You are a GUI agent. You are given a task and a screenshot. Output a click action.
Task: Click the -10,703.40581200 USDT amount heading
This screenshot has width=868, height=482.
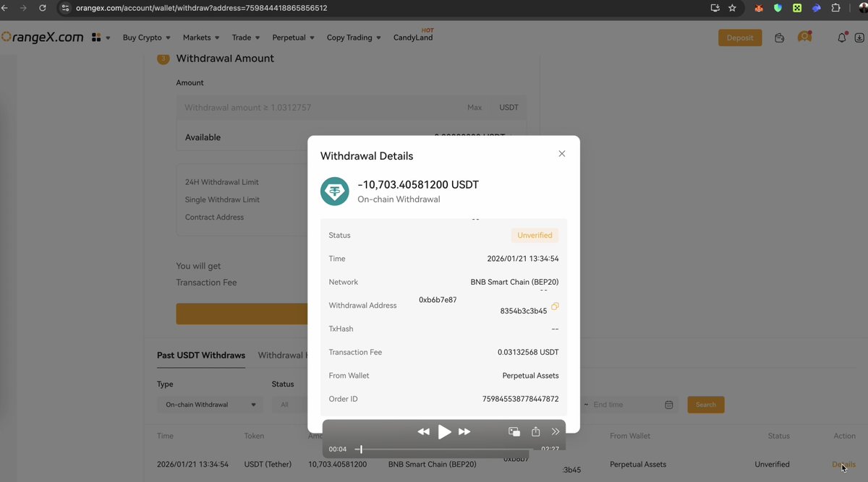[418, 185]
